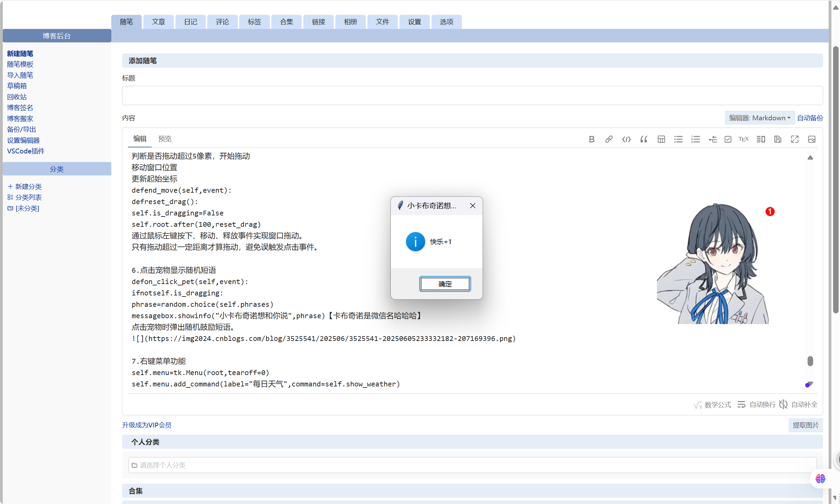
Task: Open the 文章 tab in the top navigation
Action: [158, 22]
